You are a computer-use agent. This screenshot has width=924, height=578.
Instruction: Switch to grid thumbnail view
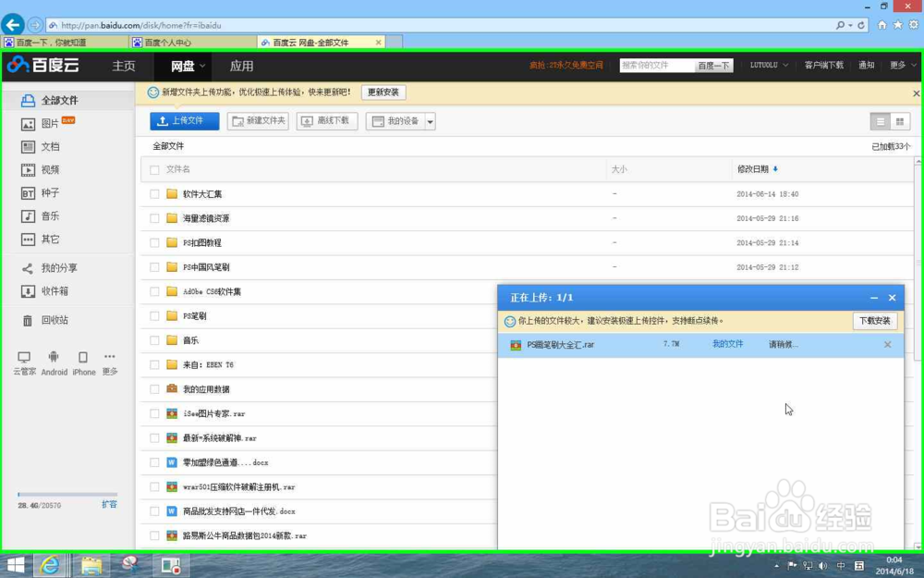(900, 121)
